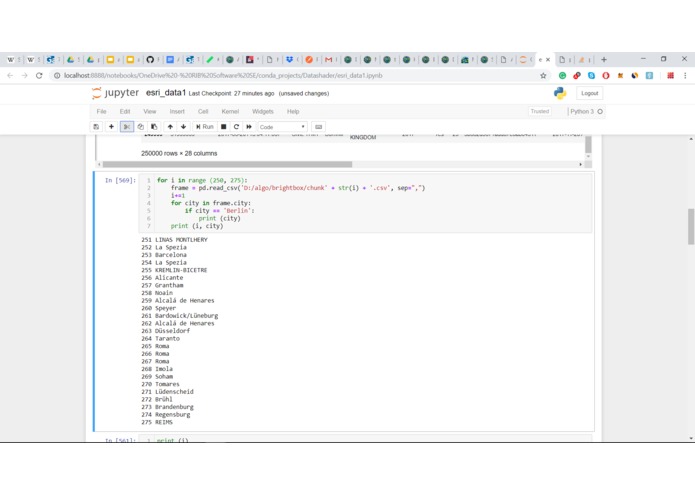Open the Widgets menu
Image resolution: width=695 pixels, height=494 pixels.
(263, 112)
